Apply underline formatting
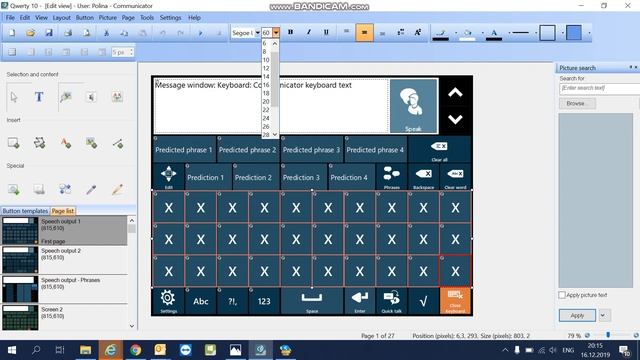Viewport: 640px width, 360px height. 326,32
